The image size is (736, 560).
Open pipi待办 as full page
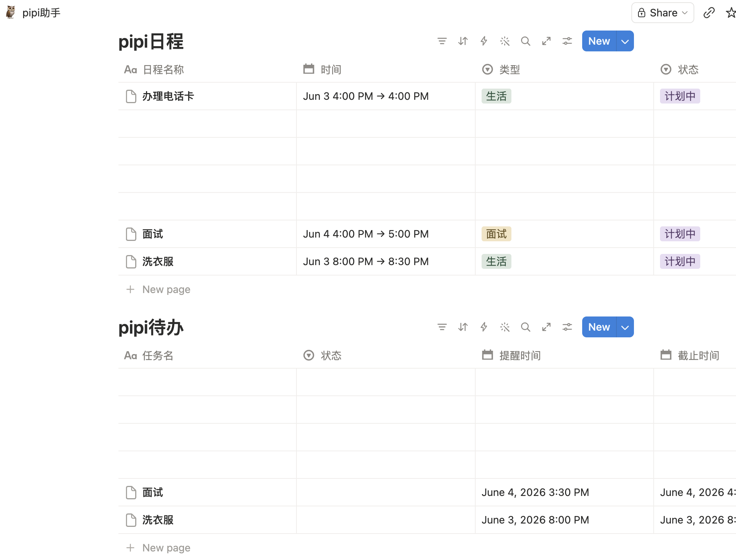[546, 327]
